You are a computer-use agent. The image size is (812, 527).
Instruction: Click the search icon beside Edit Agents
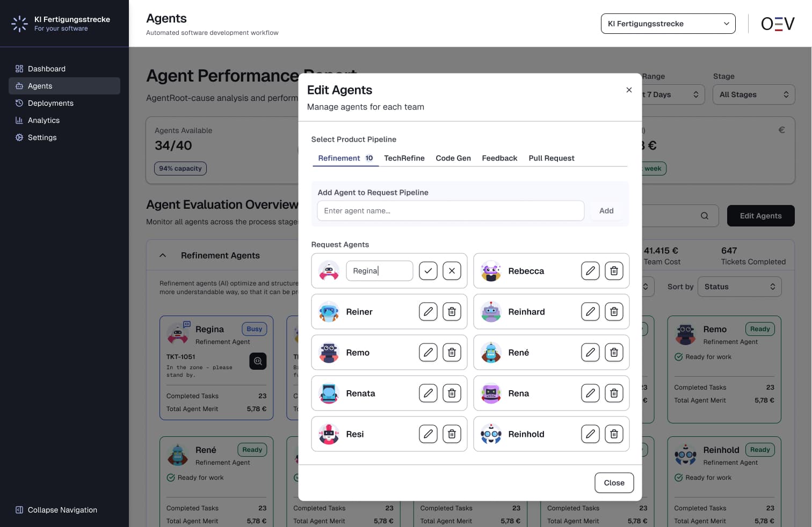coord(704,216)
